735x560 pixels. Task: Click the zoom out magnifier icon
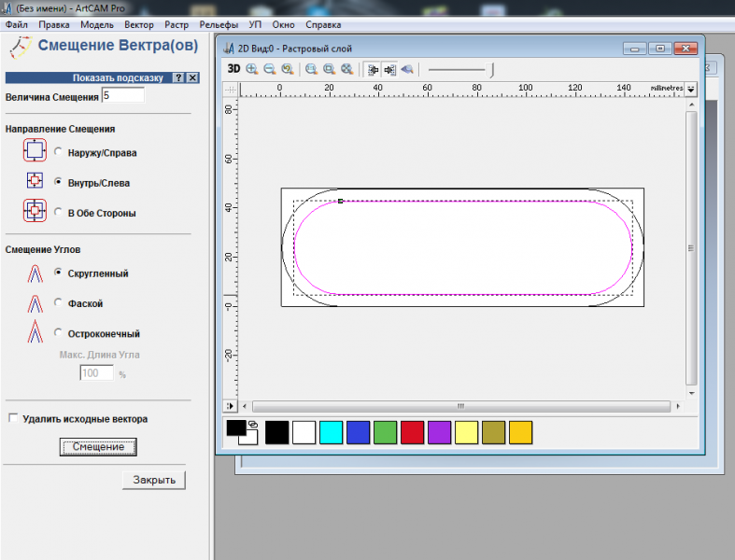point(270,69)
